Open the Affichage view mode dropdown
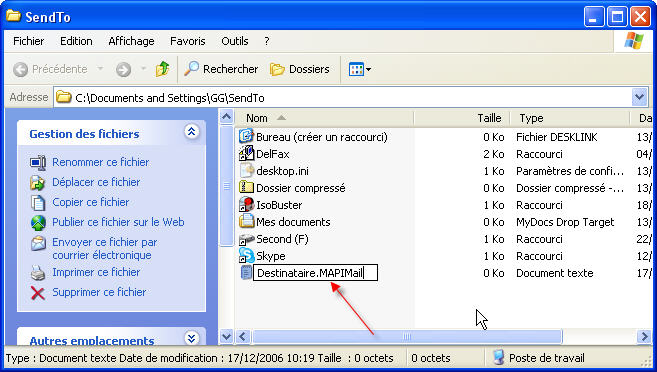The width and height of the screenshot is (657, 372). [x=360, y=69]
